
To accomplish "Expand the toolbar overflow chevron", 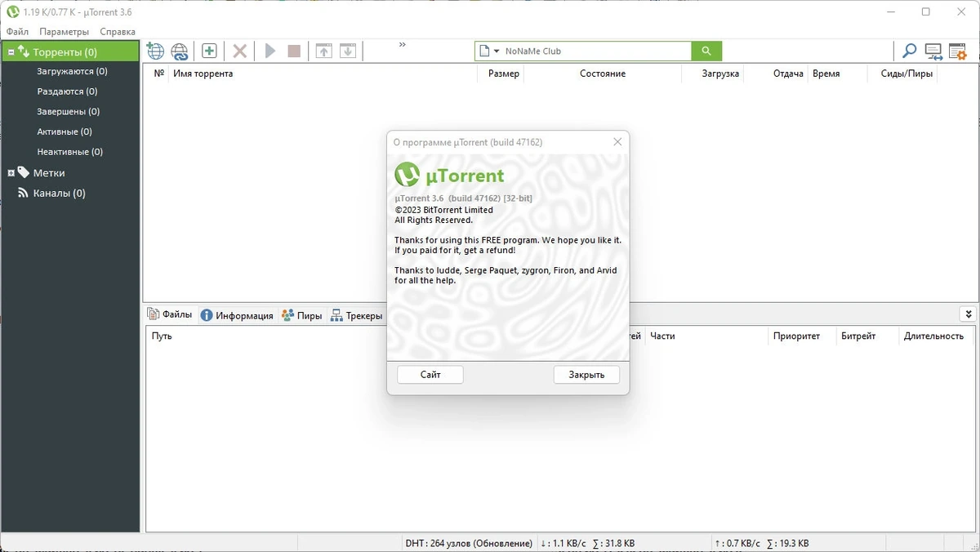I will pyautogui.click(x=403, y=45).
